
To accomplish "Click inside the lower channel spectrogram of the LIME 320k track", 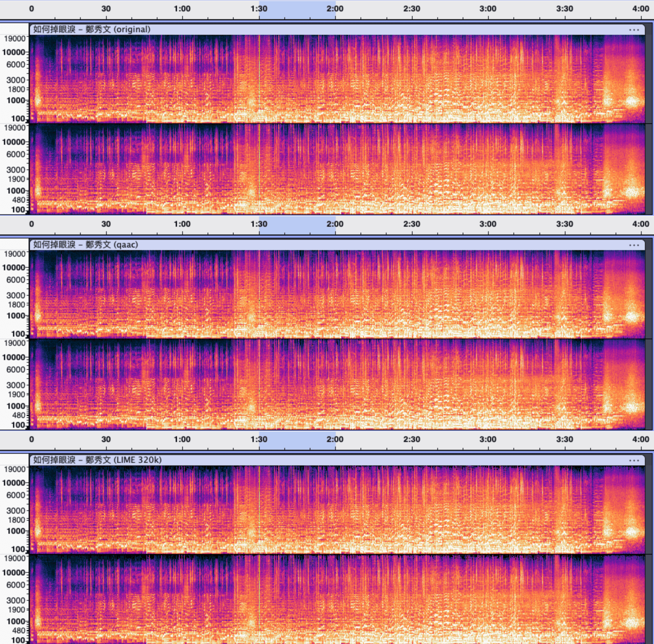I will tap(337, 599).
